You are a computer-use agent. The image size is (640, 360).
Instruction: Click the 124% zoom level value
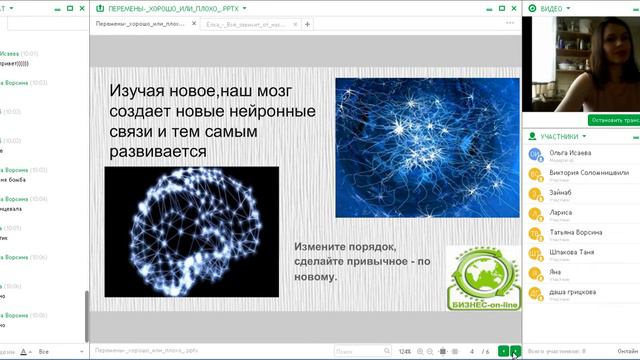pos(404,351)
